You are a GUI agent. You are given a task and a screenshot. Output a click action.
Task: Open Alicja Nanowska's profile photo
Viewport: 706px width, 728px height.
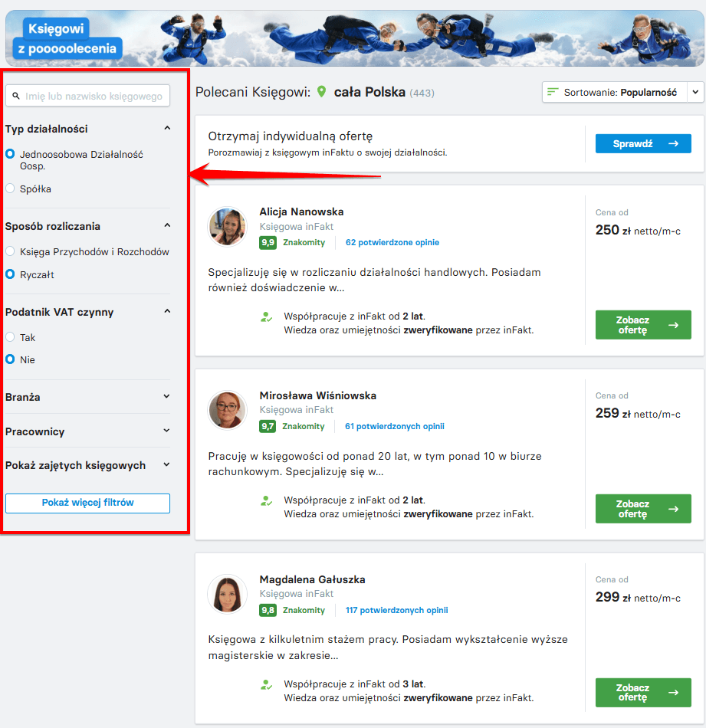coord(227,227)
